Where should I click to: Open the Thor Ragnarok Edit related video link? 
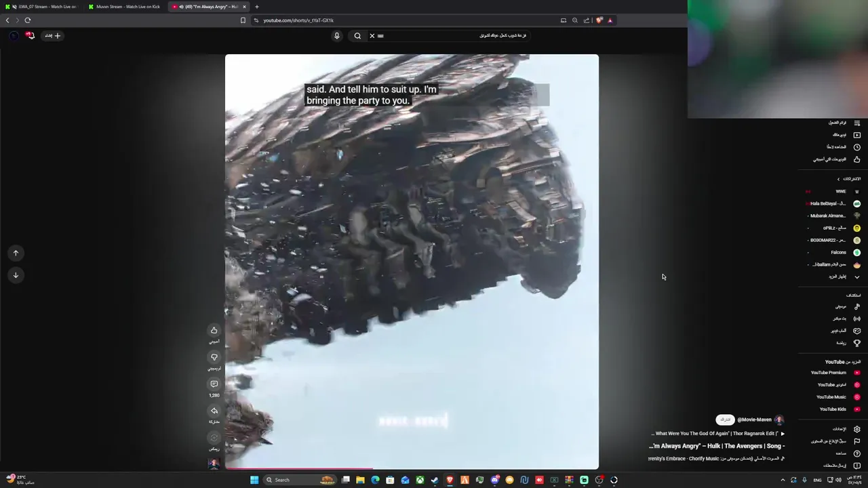pos(717,434)
